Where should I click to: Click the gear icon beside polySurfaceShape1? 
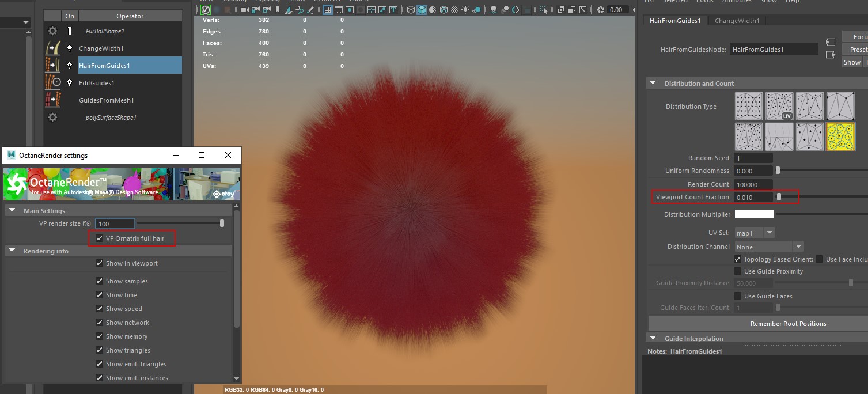pyautogui.click(x=53, y=118)
